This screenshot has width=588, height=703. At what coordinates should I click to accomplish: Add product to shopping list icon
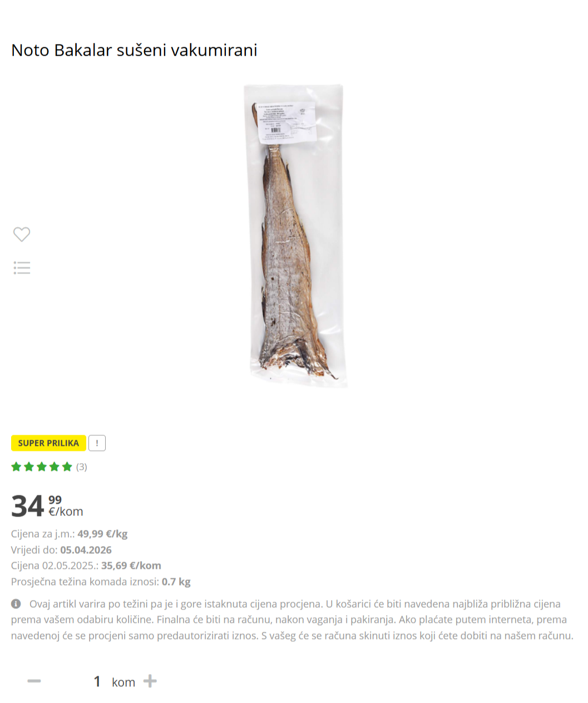[22, 268]
